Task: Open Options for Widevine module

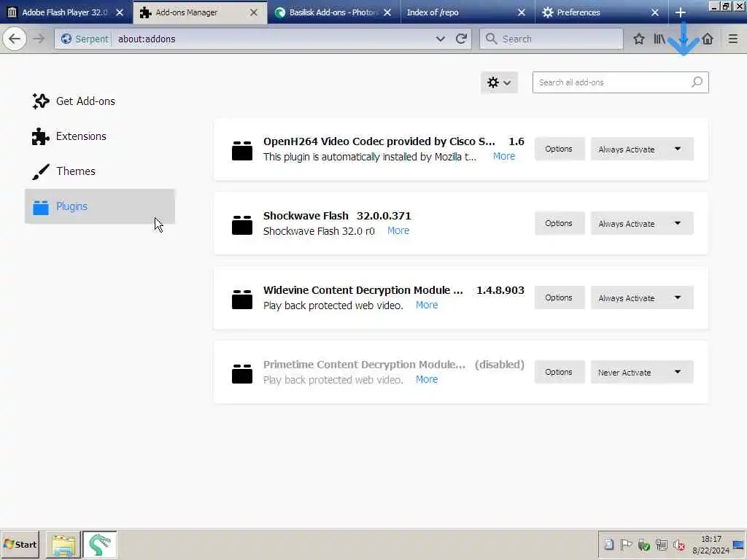Action: pos(559,297)
